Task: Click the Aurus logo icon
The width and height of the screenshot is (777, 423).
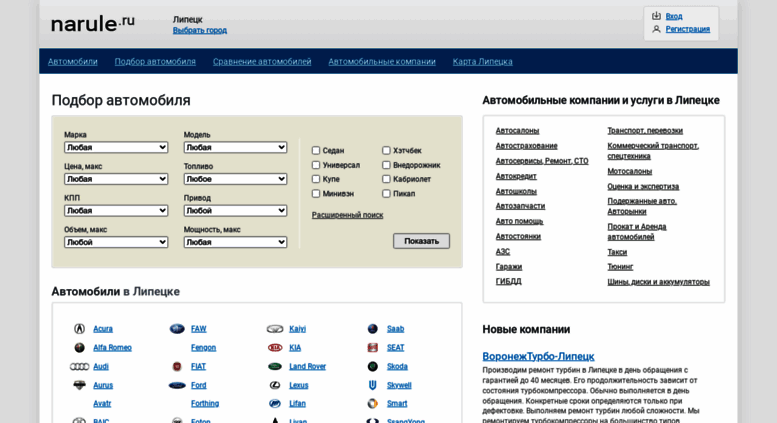Action: [x=79, y=385]
